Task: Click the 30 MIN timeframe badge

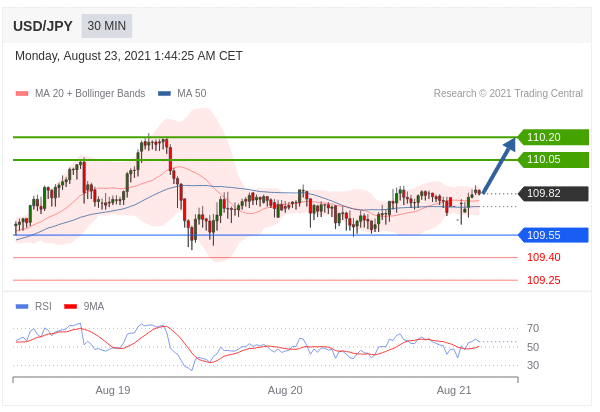Action: point(107,26)
